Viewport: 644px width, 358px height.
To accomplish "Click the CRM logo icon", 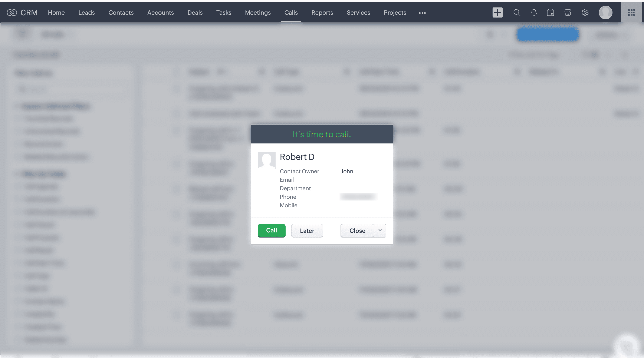I will pos(12,13).
